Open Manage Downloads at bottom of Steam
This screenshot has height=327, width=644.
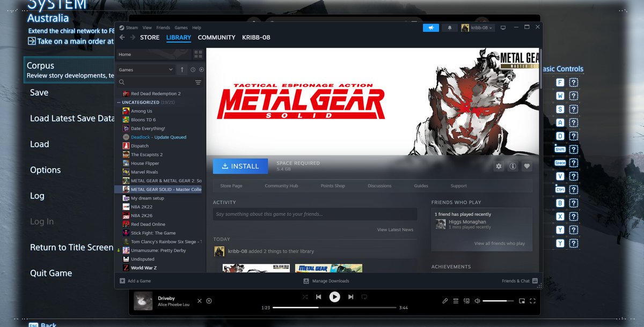pyautogui.click(x=326, y=281)
